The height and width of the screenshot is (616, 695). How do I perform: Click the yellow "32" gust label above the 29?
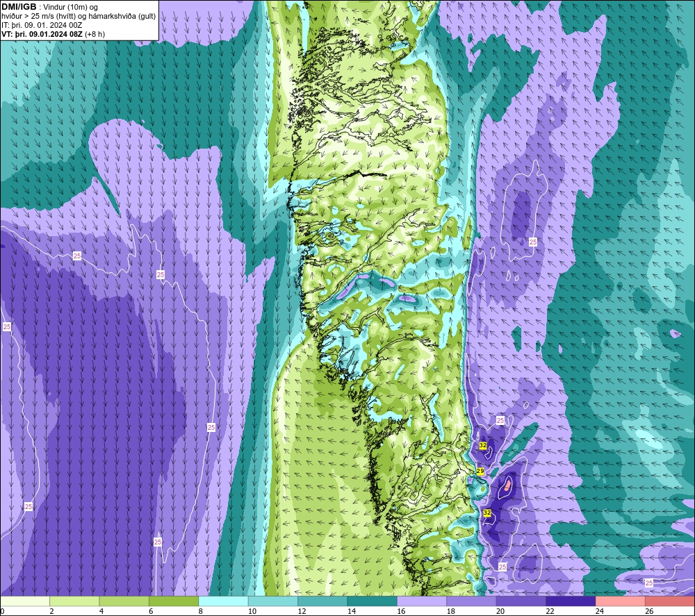point(483,445)
